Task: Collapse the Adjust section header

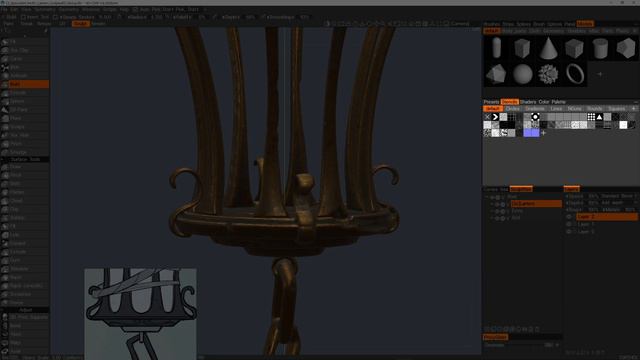Action: pos(25,310)
